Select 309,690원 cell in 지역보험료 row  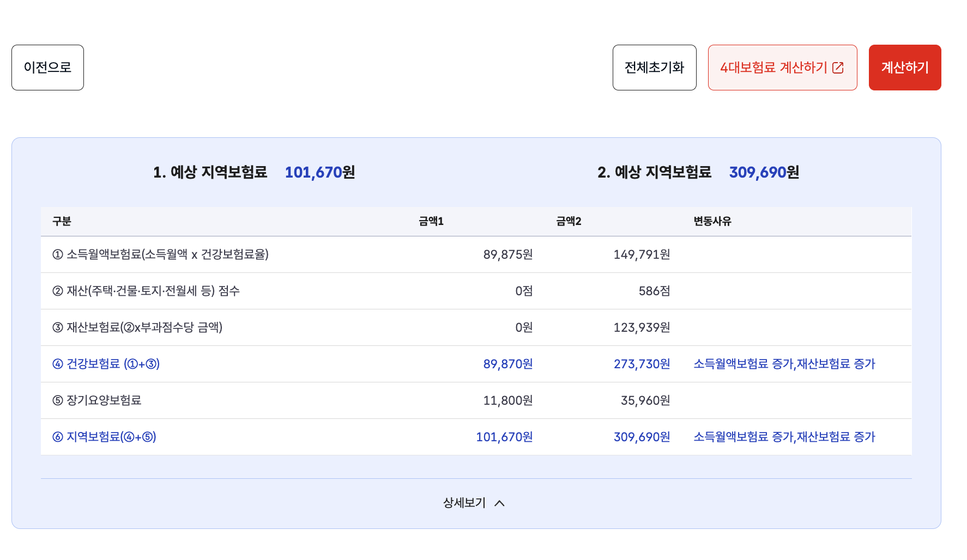tap(642, 437)
